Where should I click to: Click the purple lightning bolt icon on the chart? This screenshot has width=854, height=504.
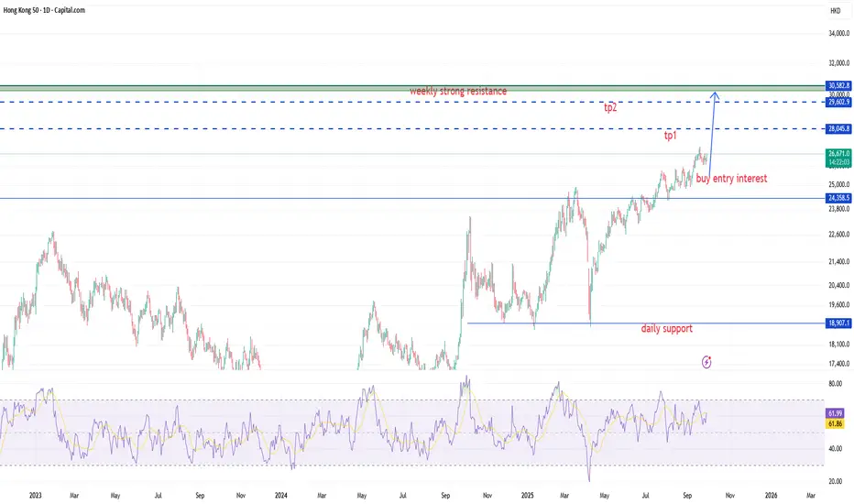click(x=706, y=362)
